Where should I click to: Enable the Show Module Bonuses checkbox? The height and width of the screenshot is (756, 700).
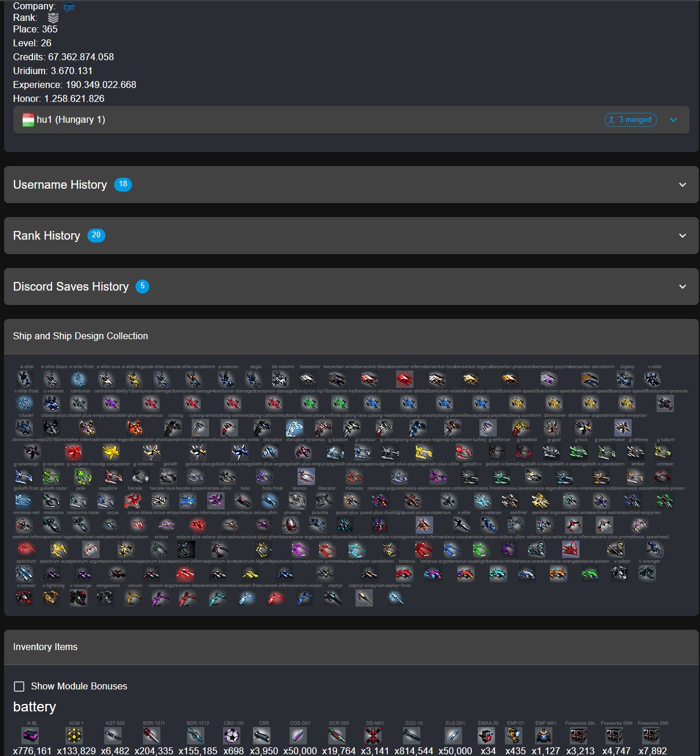tap(19, 686)
